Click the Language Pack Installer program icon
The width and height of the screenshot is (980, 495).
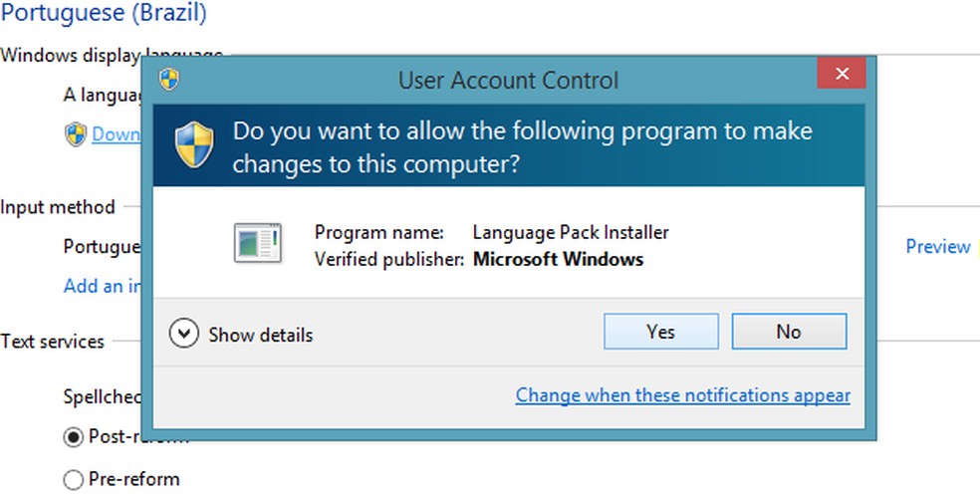257,244
